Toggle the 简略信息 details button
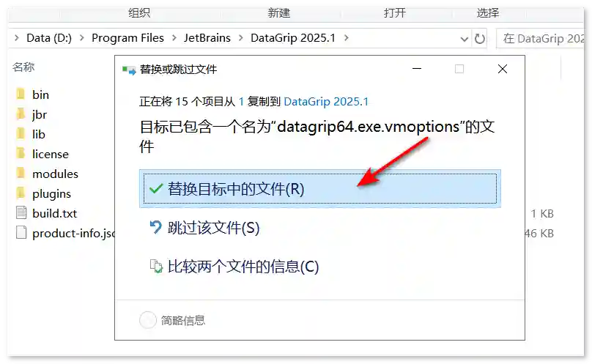Viewport: 592px width, 364px height. pos(147,320)
